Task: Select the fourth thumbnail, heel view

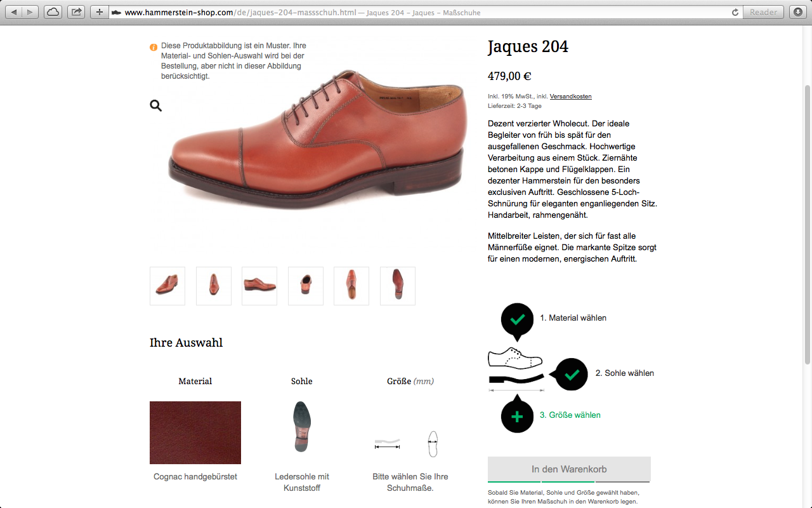Action: pyautogui.click(x=306, y=286)
